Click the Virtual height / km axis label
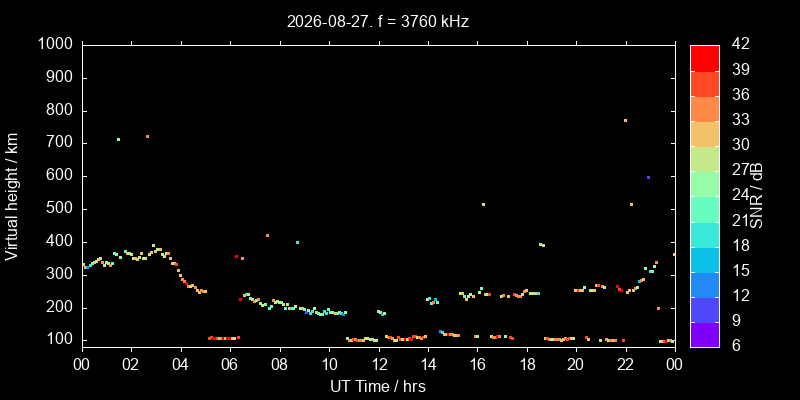The height and width of the screenshot is (400, 800). [x=12, y=196]
